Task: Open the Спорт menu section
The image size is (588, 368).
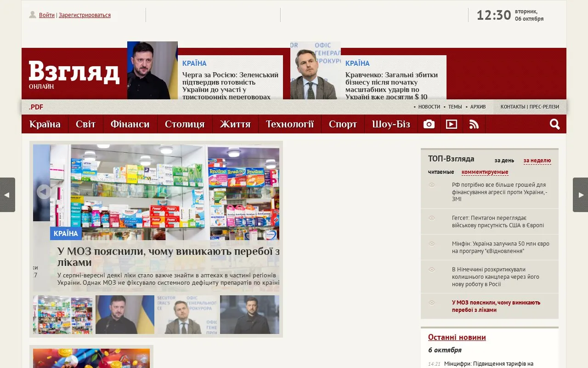Action: [343, 124]
